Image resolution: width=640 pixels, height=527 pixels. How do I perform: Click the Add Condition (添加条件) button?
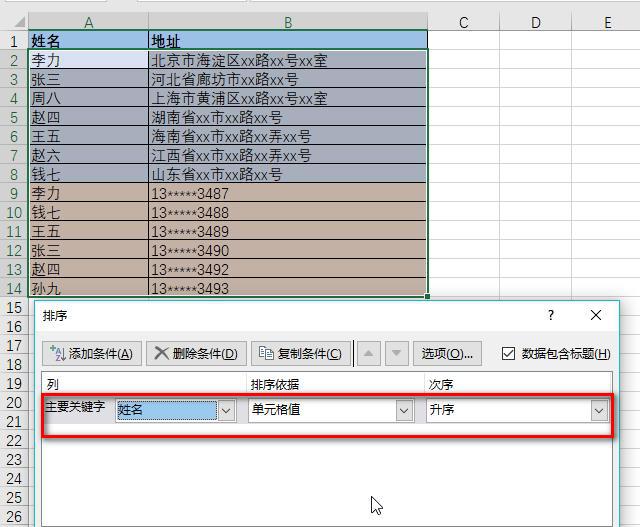(92, 354)
